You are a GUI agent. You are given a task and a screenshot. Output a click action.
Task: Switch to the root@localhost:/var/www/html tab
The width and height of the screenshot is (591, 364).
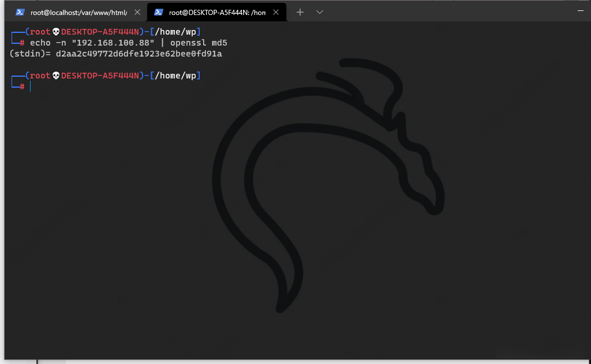[76, 13]
